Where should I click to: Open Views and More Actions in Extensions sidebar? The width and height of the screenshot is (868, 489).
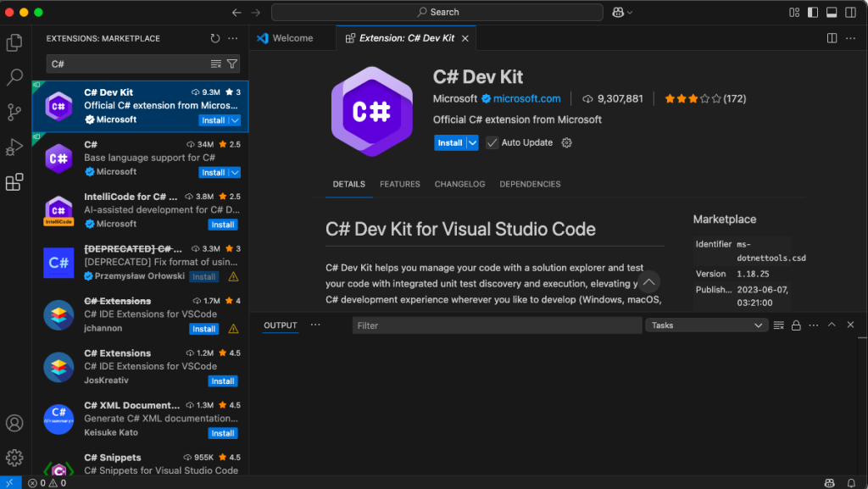pos(233,38)
